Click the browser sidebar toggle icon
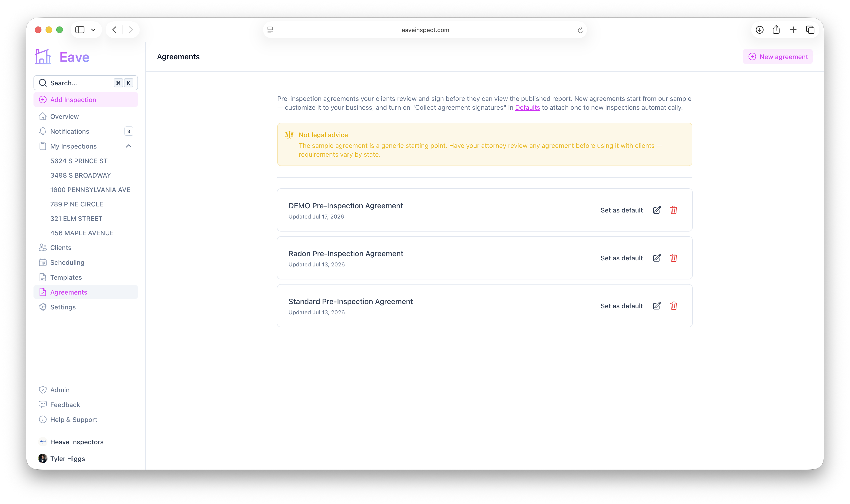The width and height of the screenshot is (850, 504). (80, 30)
